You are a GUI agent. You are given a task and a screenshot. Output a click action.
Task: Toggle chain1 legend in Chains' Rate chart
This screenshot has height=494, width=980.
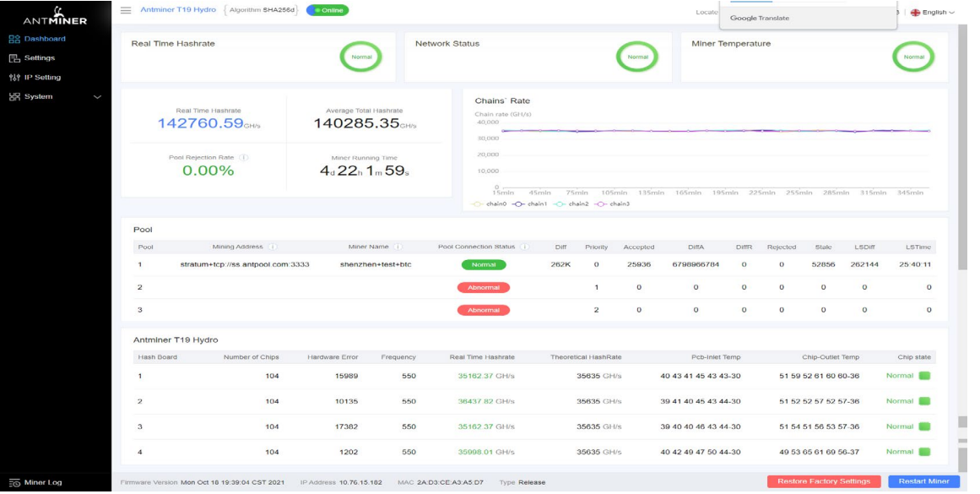(x=529, y=204)
